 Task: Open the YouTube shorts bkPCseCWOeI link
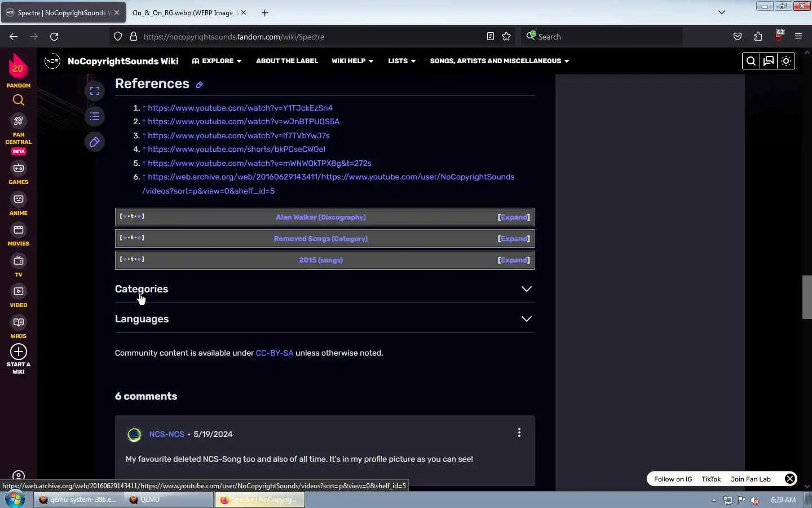pos(236,149)
